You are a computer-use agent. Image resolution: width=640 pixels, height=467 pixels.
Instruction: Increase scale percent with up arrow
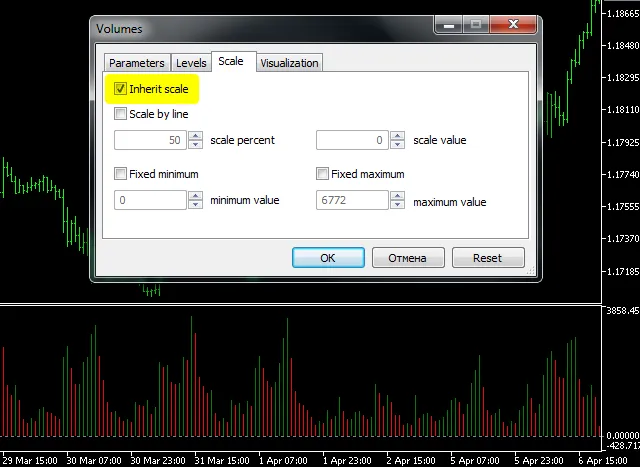pos(195,136)
